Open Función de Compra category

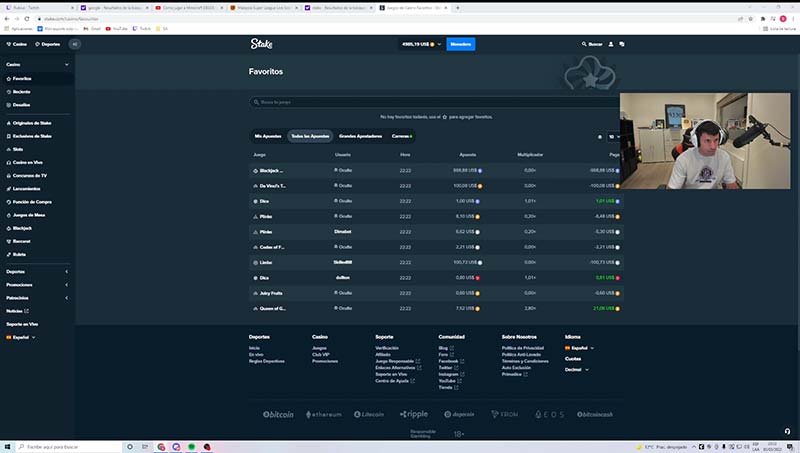(x=32, y=202)
